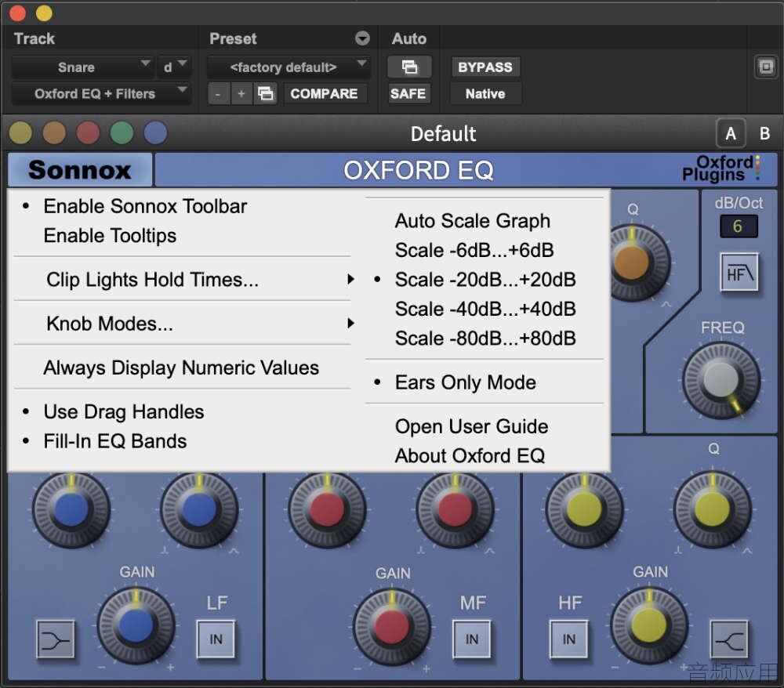The width and height of the screenshot is (784, 688).
Task: Select the next preset plus button
Action: [241, 93]
